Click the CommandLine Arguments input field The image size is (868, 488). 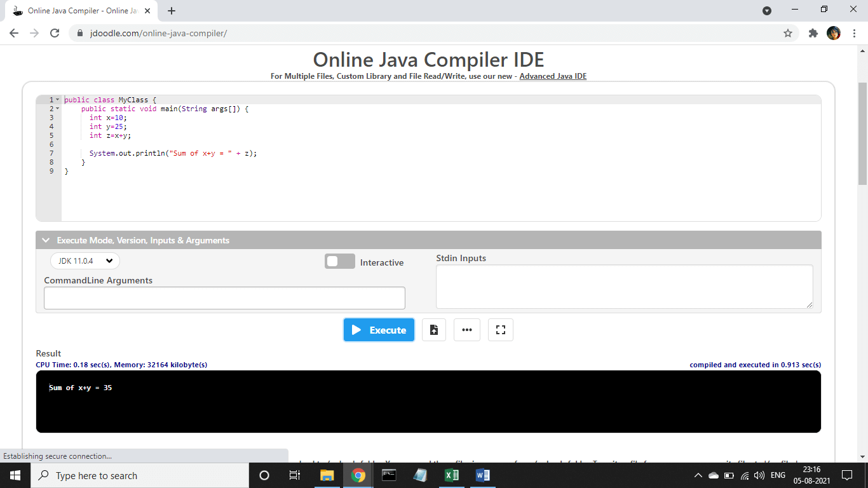pos(224,298)
